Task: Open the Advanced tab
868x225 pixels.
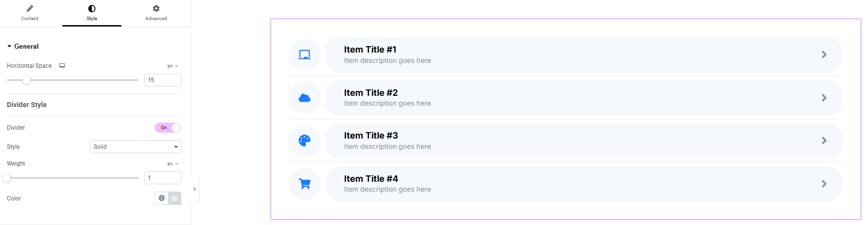Action: point(156,13)
